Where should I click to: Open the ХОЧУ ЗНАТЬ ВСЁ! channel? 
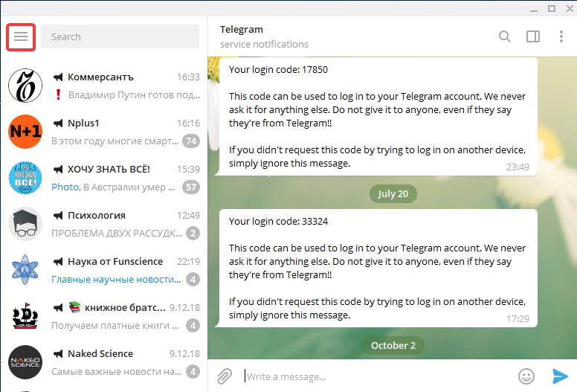pos(104,178)
